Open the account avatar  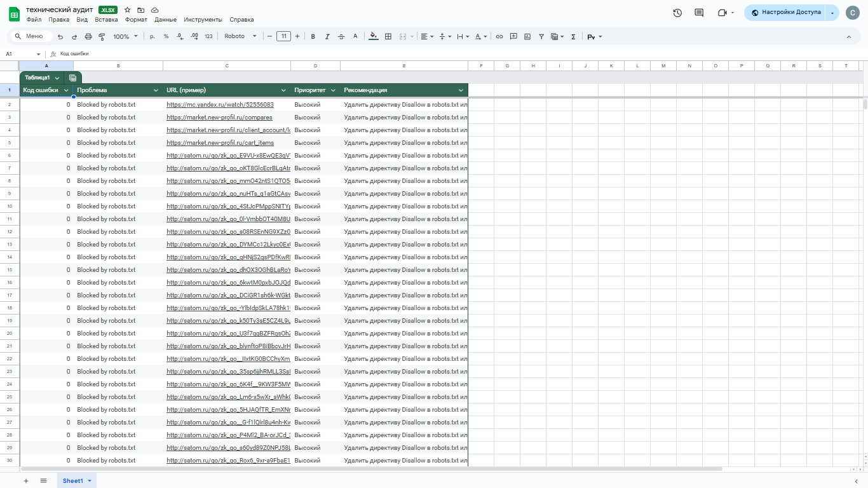tap(853, 13)
